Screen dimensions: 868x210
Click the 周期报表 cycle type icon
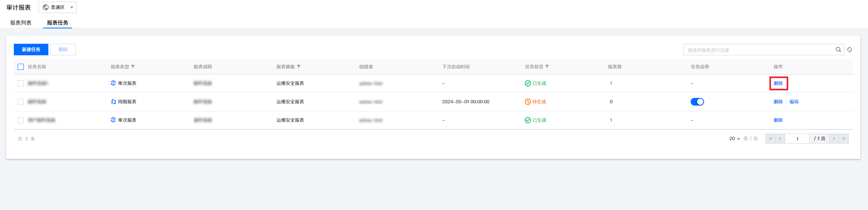click(113, 102)
